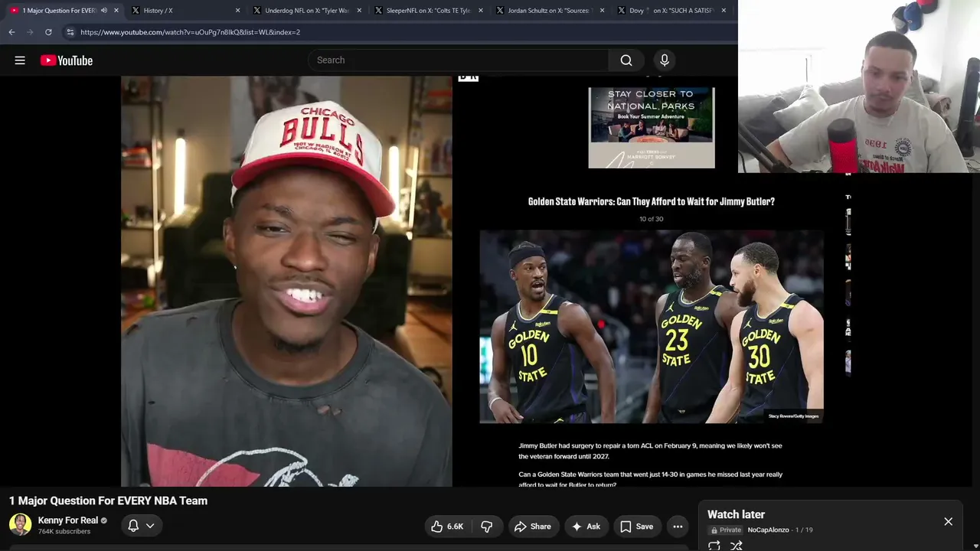Share the video

click(x=533, y=527)
